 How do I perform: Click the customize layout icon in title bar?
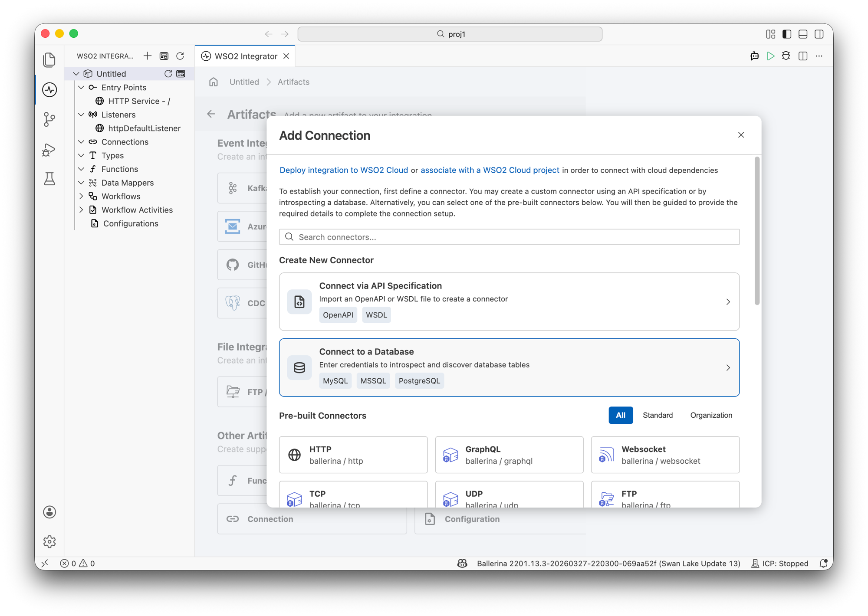[x=771, y=34]
